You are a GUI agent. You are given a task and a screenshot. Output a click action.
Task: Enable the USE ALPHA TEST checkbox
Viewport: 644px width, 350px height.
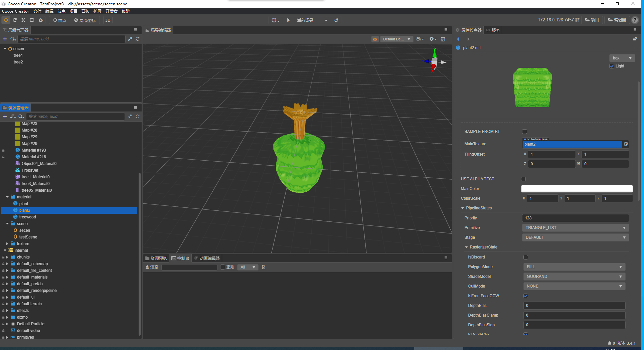click(x=523, y=179)
